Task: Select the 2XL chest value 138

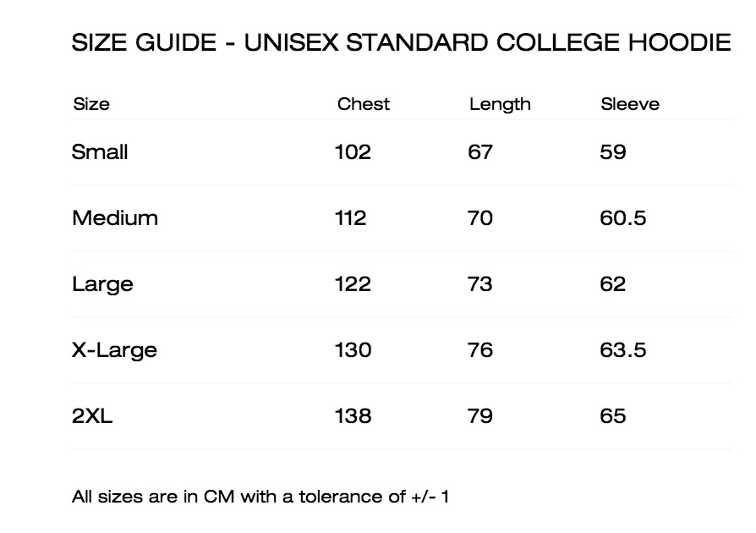Action: 353,415
